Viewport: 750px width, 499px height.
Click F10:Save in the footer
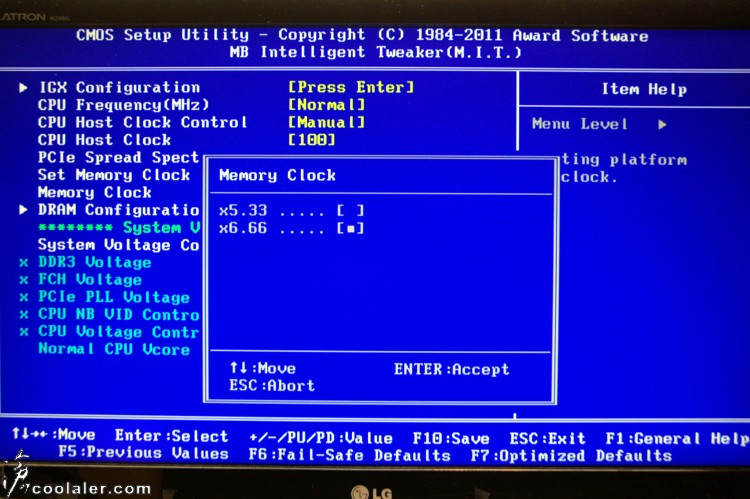[451, 438]
